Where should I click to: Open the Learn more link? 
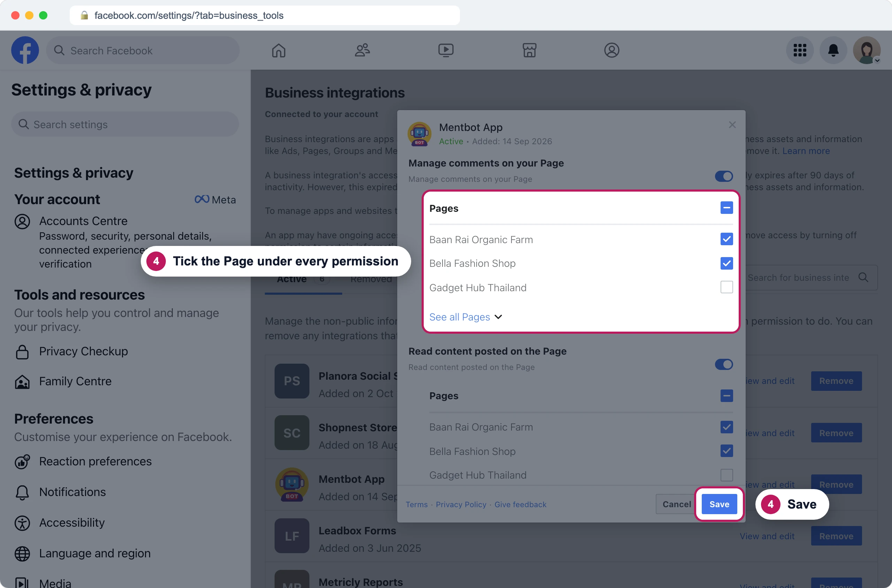pyautogui.click(x=806, y=151)
